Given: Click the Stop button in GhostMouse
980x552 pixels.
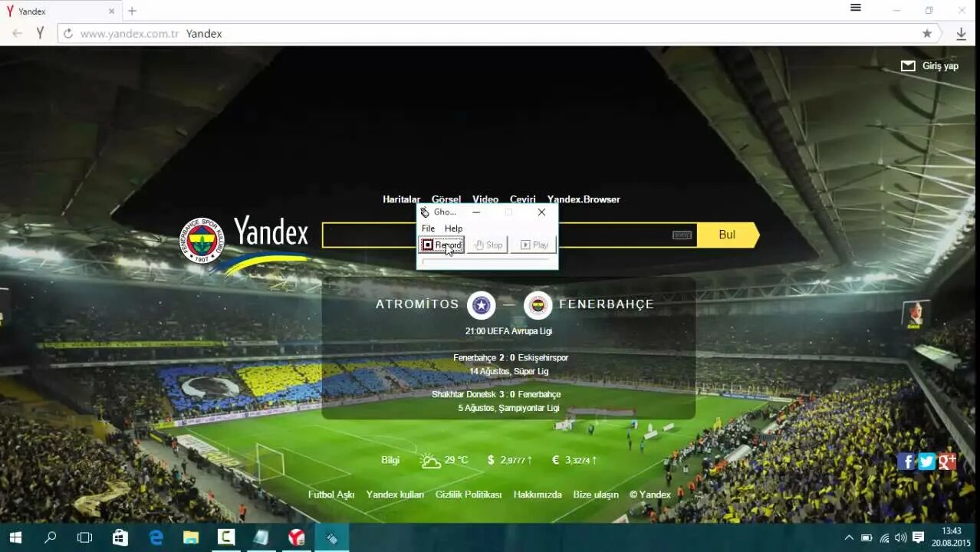Looking at the screenshot, I should 488,245.
